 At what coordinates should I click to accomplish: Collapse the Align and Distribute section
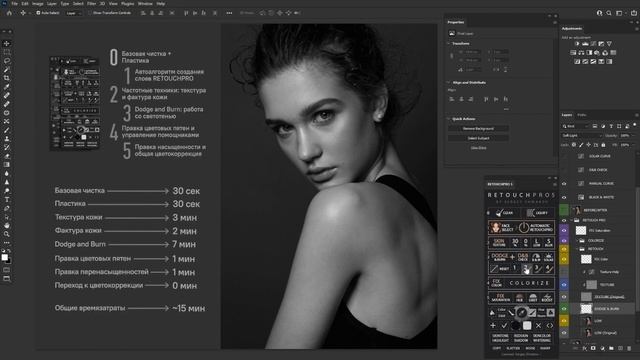(x=448, y=82)
